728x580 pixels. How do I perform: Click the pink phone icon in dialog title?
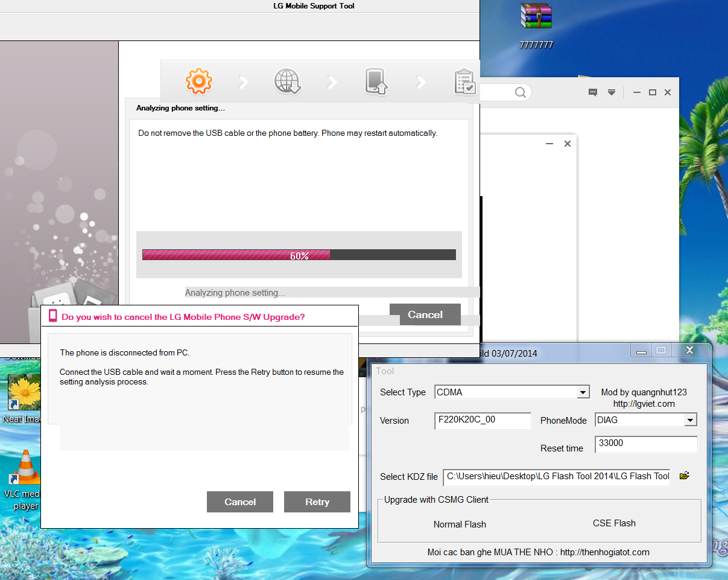pos(53,316)
